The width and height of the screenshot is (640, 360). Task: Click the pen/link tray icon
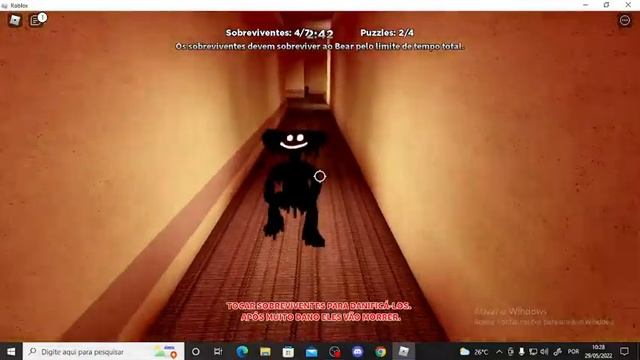(x=558, y=351)
